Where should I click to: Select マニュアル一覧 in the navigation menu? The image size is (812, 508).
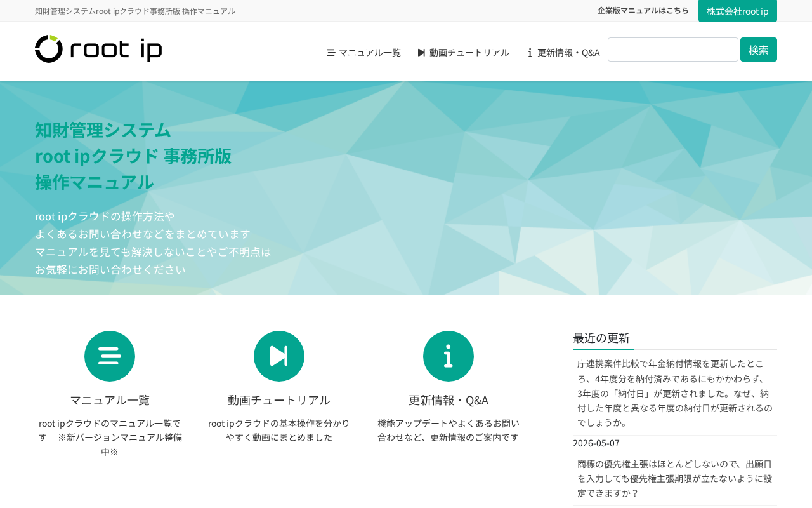(x=363, y=52)
